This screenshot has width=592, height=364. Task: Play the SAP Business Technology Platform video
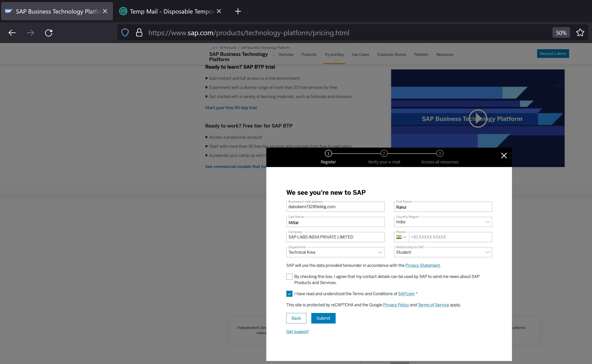[x=477, y=118]
